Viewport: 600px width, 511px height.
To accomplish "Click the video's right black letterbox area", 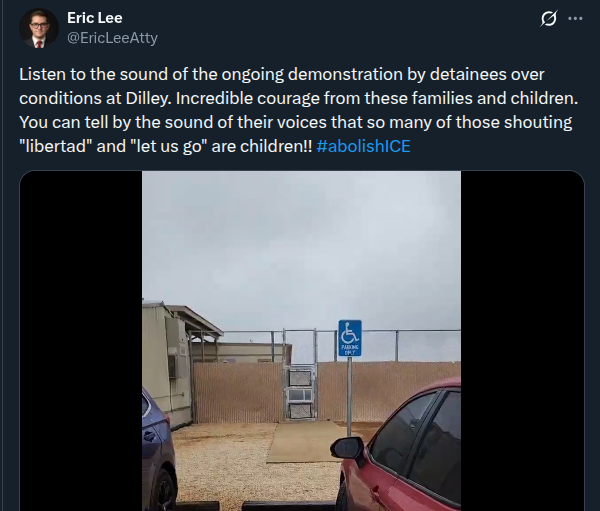I will [x=522, y=341].
